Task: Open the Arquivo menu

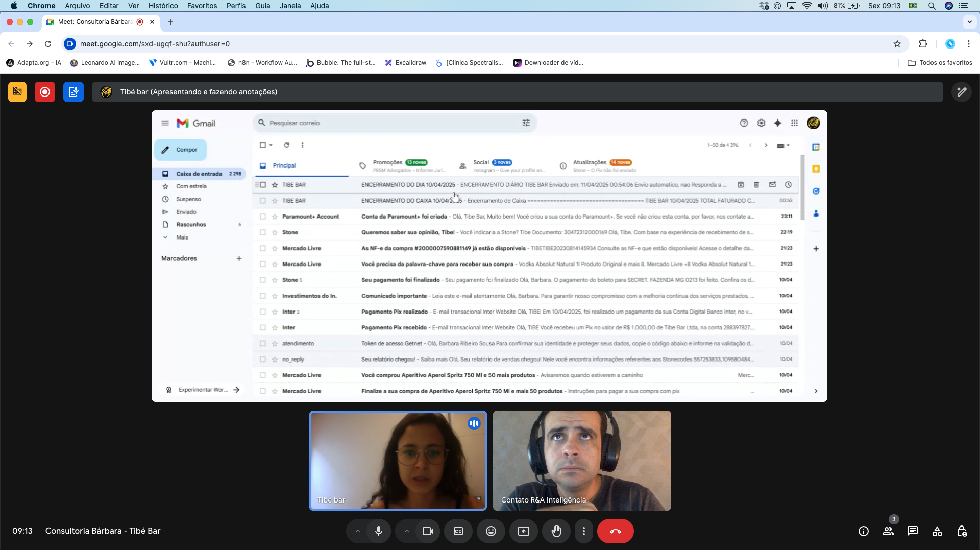Action: [x=78, y=6]
